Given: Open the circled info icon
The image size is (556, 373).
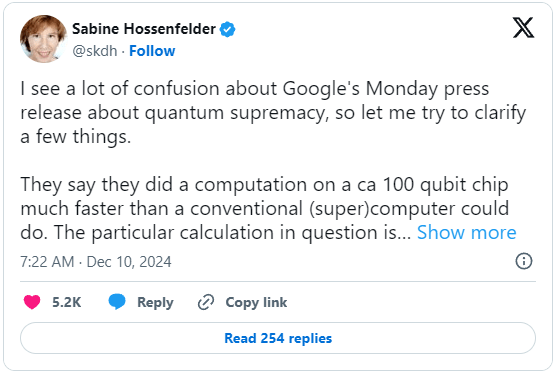Looking at the screenshot, I should 524,261.
